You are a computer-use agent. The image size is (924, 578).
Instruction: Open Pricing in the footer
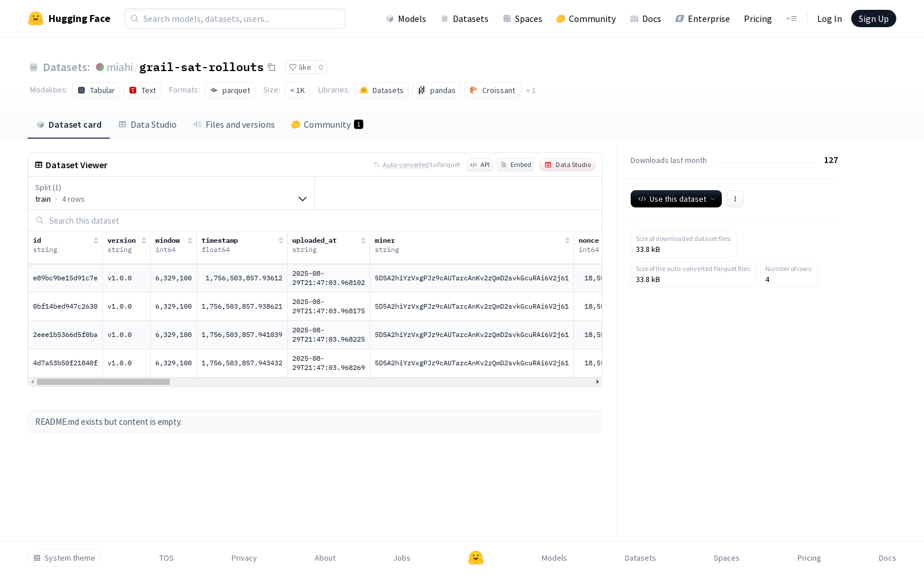809,558
